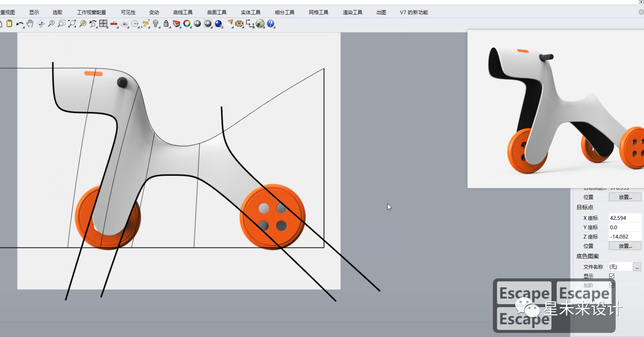This screenshot has height=337, width=644.
Task: Open the V7 的新功能 tab
Action: click(414, 12)
